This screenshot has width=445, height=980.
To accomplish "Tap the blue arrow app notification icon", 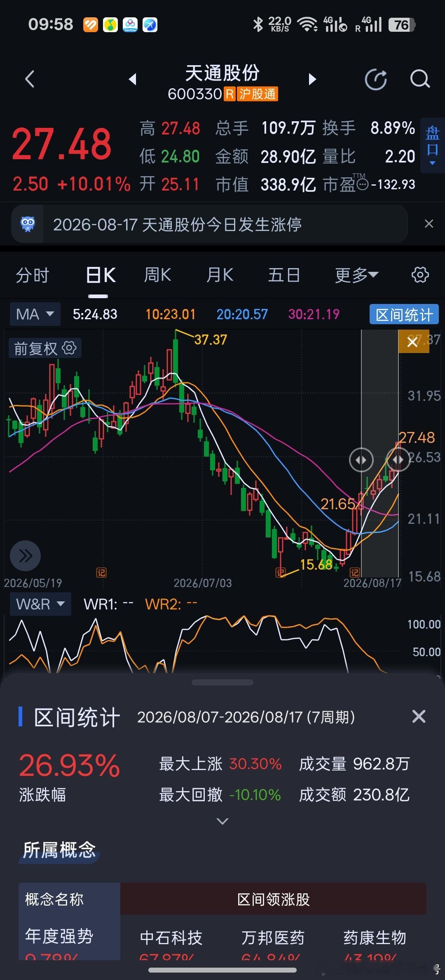I will pos(150,25).
